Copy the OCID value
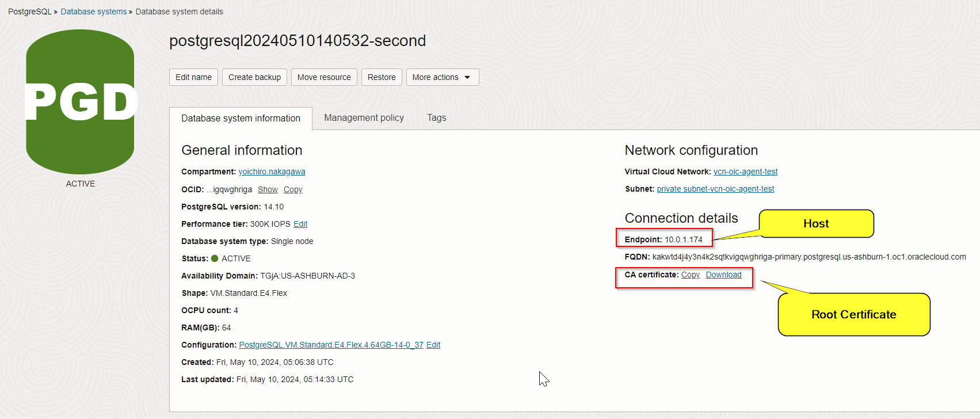The width and height of the screenshot is (980, 419). tap(293, 189)
